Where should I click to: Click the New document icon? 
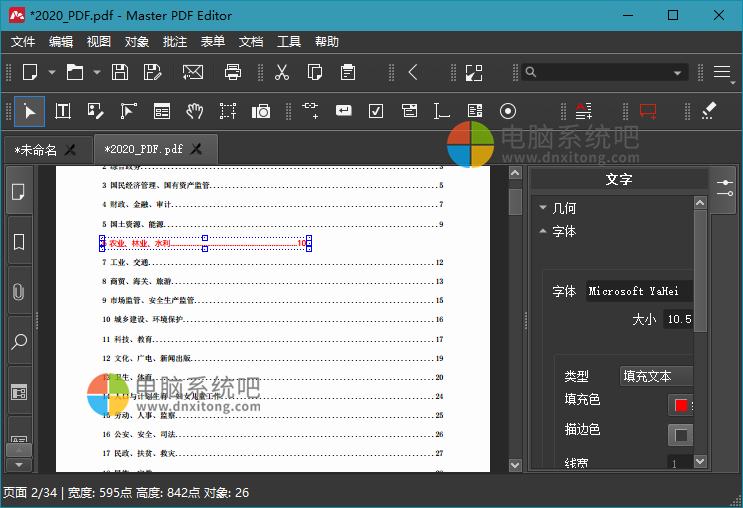(x=30, y=73)
